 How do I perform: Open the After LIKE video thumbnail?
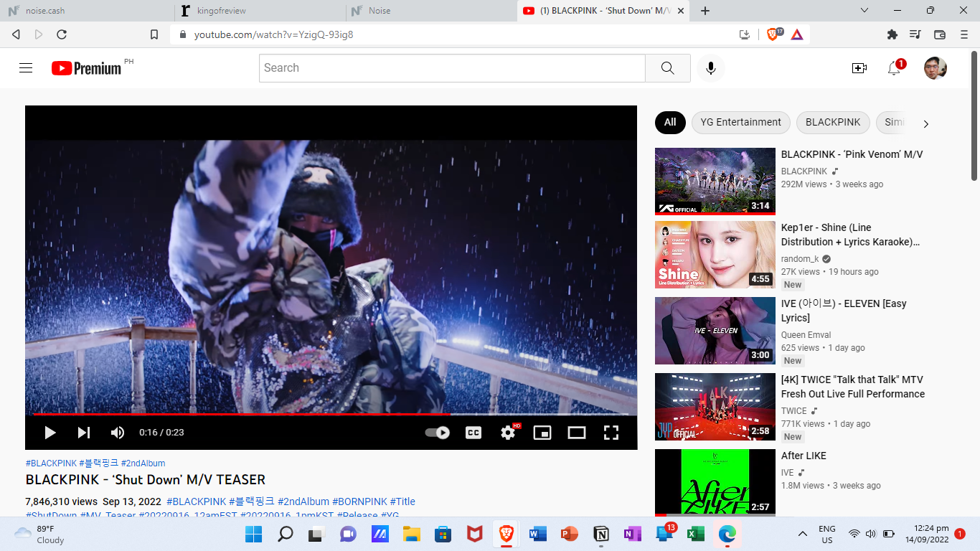click(x=715, y=483)
